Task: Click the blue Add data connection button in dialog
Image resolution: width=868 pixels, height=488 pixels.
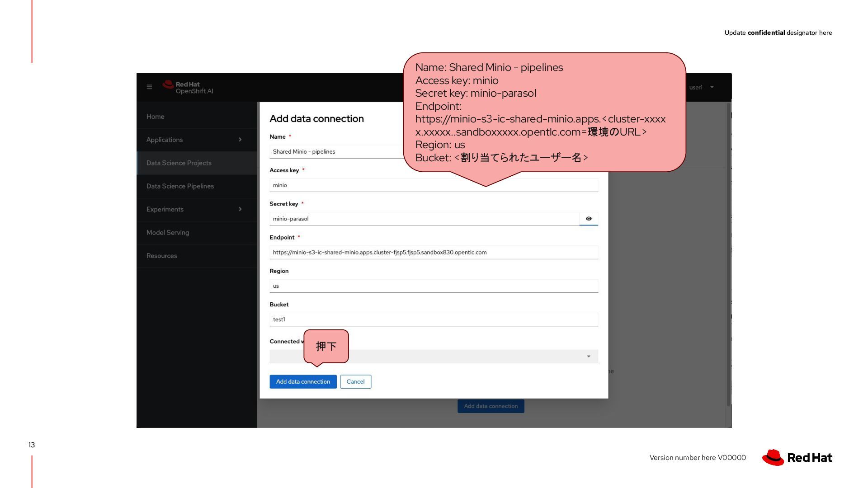Action: pyautogui.click(x=303, y=382)
